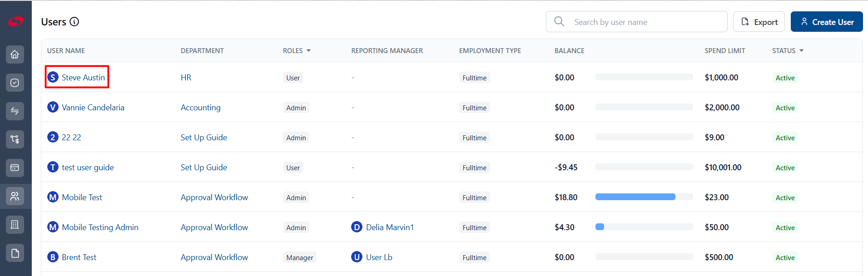
Task: Open User Lb reporting manager link
Action: click(x=379, y=257)
